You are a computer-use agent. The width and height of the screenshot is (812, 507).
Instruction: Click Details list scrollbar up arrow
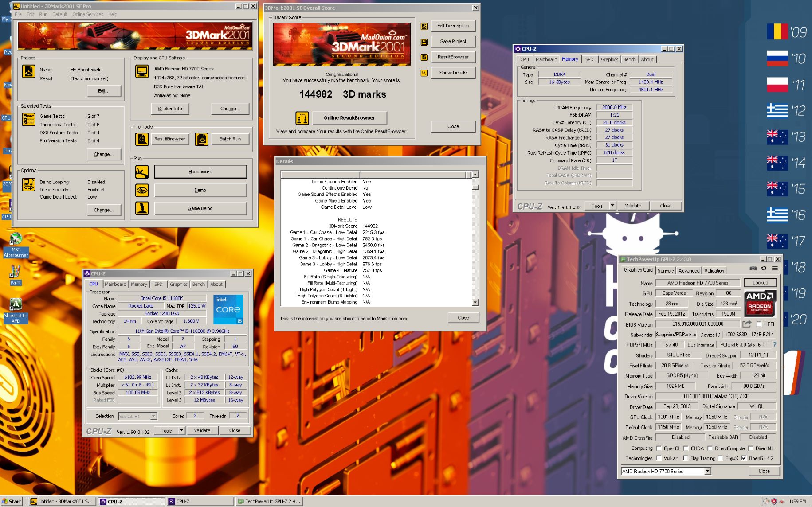[x=475, y=175]
